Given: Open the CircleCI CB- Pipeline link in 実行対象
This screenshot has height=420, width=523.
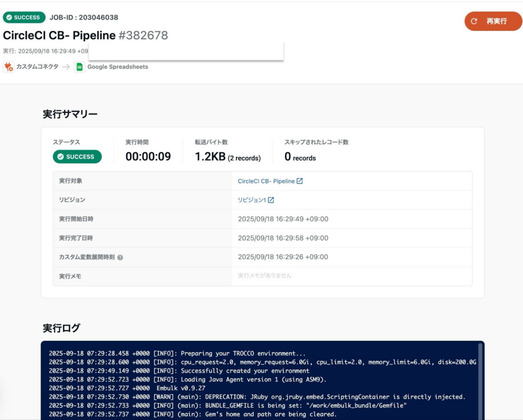Looking at the screenshot, I should click(266, 181).
